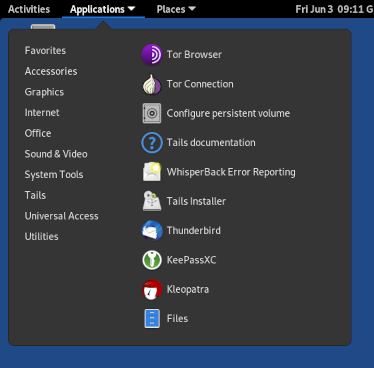The height and width of the screenshot is (368, 374).
Task: Choose the System Tools category
Action: 54,175
